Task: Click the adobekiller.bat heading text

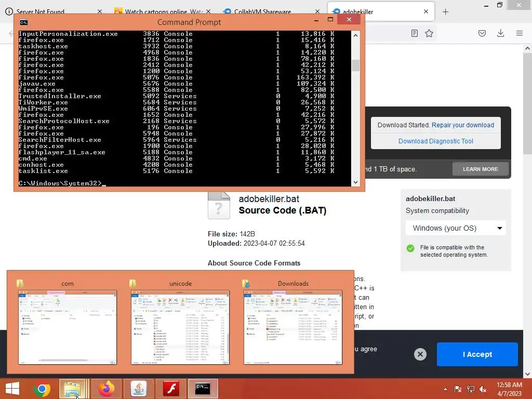Action: (x=269, y=199)
